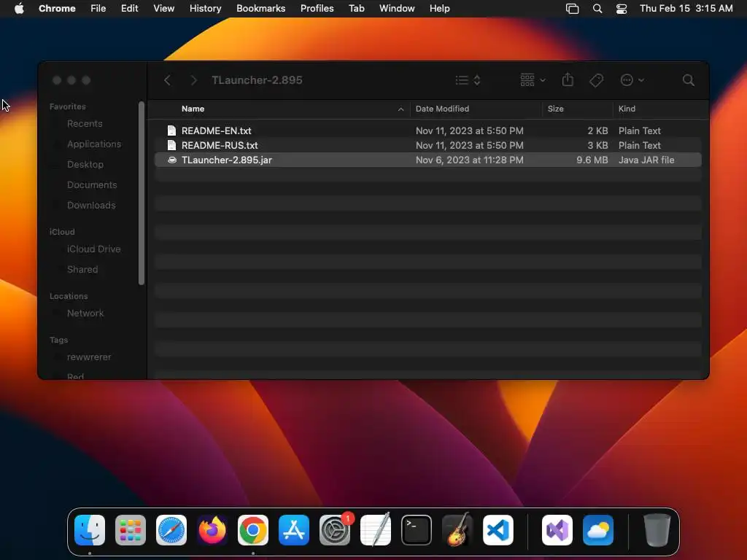Image resolution: width=747 pixels, height=560 pixels.
Task: Select the TLauncher-2.895.jar file
Action: tap(427, 160)
